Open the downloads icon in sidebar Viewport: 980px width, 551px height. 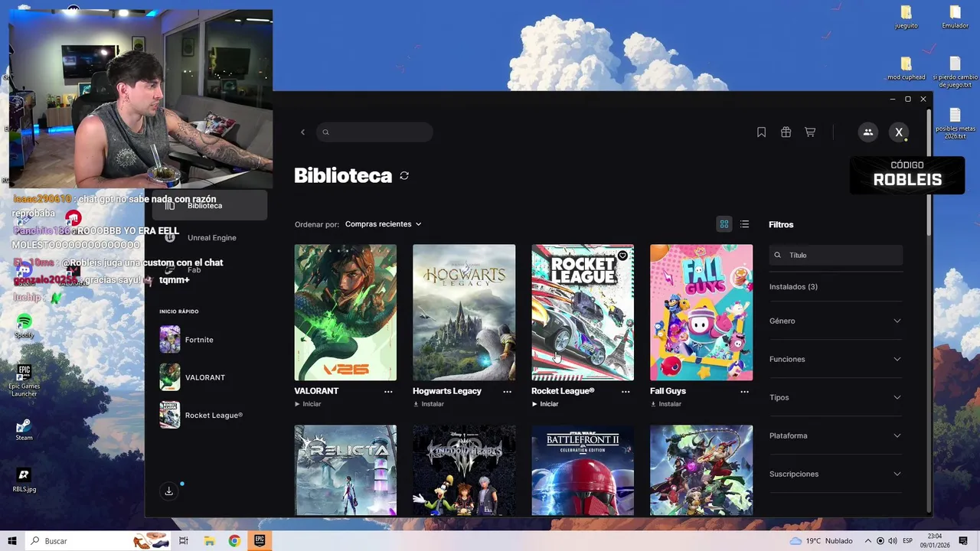(169, 491)
